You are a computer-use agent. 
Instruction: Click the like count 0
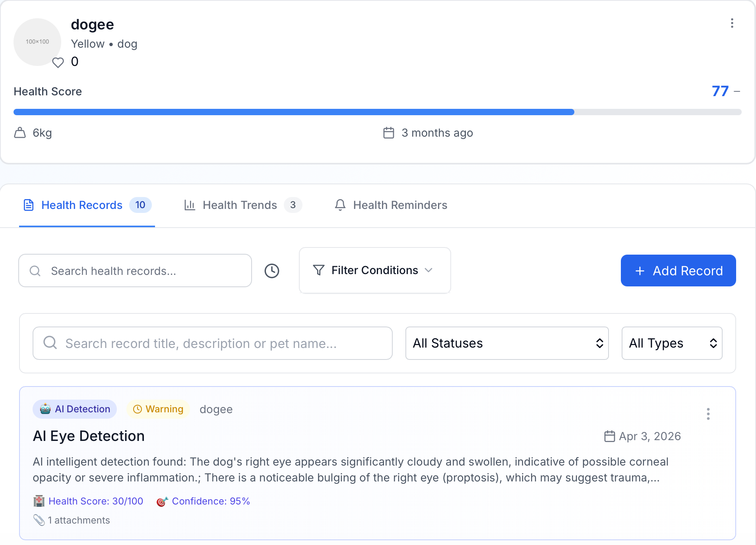pyautogui.click(x=75, y=62)
